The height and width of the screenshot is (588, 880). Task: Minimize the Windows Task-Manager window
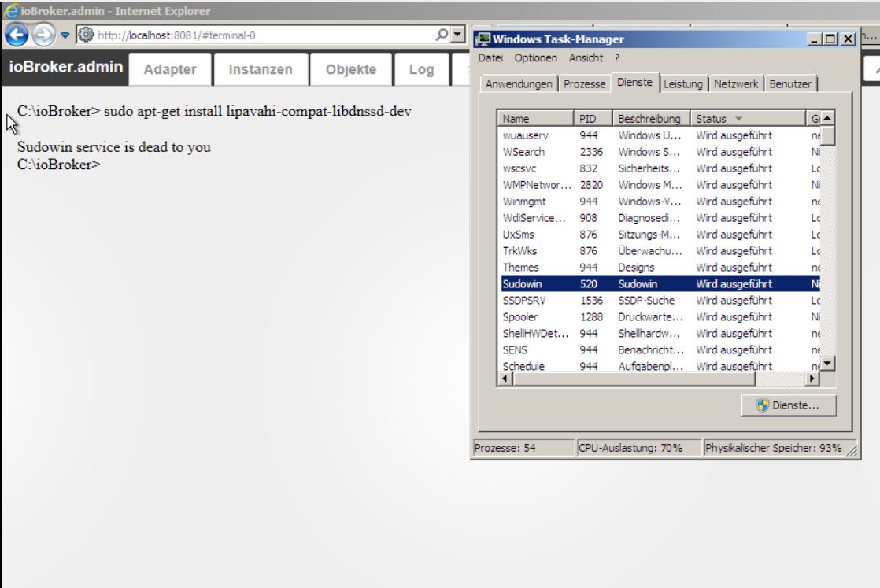814,39
